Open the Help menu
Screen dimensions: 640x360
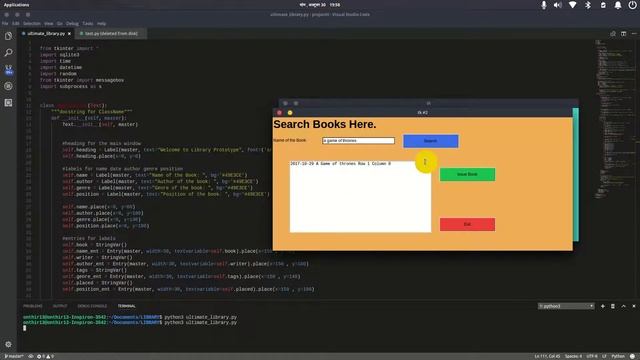101,24
